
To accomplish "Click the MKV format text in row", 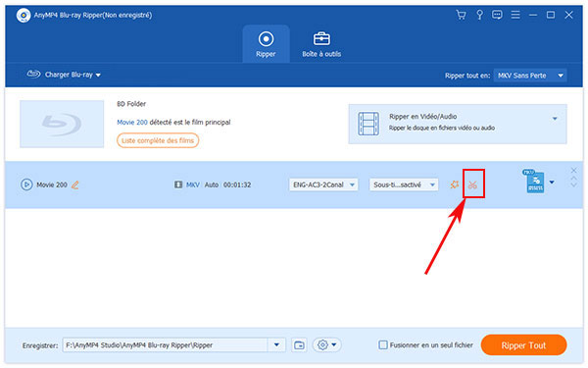I will (x=193, y=184).
